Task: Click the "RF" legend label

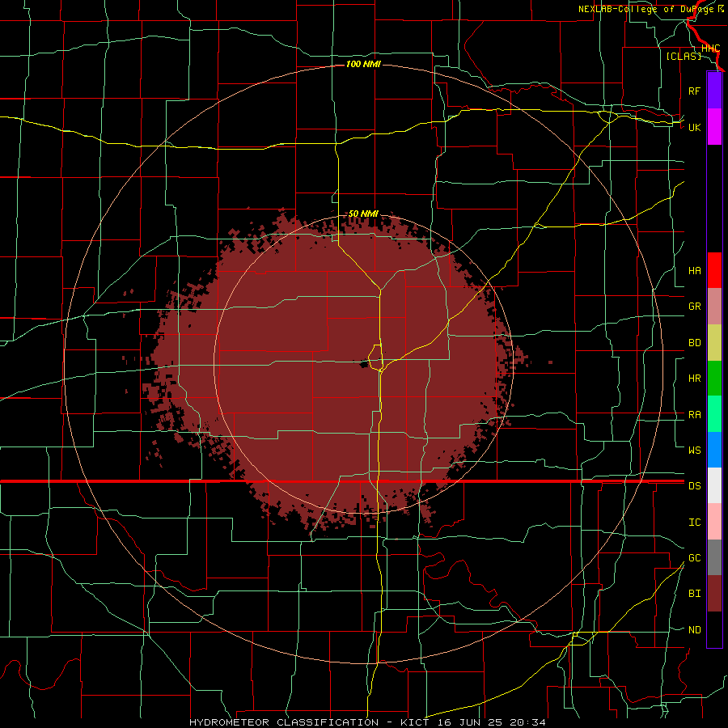Action: pyautogui.click(x=694, y=91)
